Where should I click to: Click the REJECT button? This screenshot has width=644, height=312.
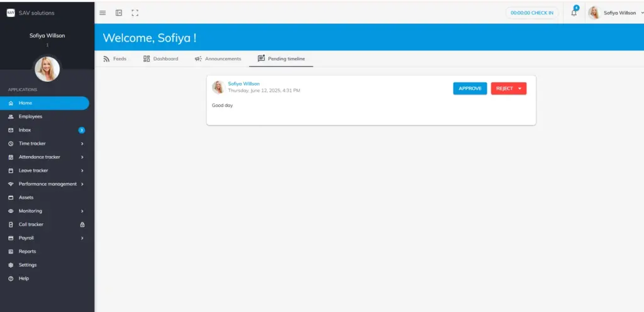pos(508,89)
